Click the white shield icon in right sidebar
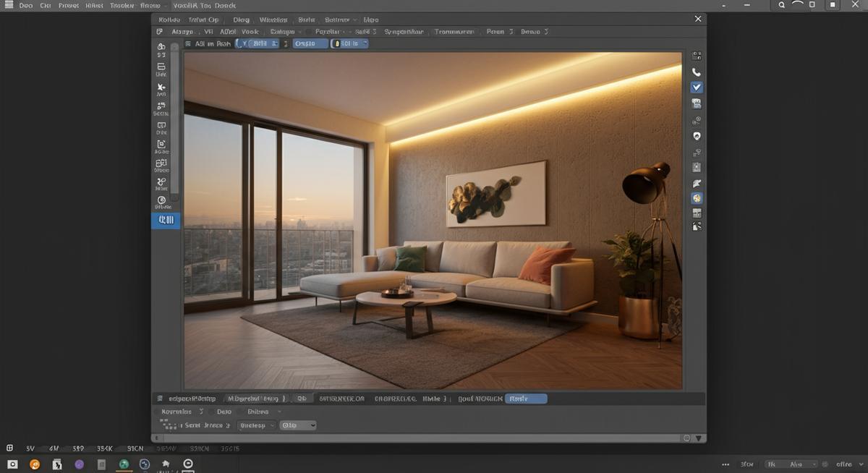This screenshot has height=473, width=868. 697,136
